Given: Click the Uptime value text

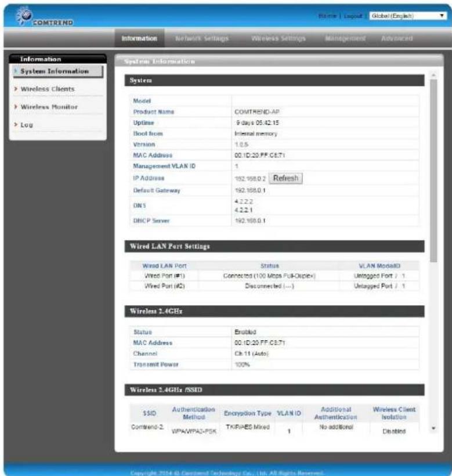Looking at the screenshot, I should click(x=257, y=122).
